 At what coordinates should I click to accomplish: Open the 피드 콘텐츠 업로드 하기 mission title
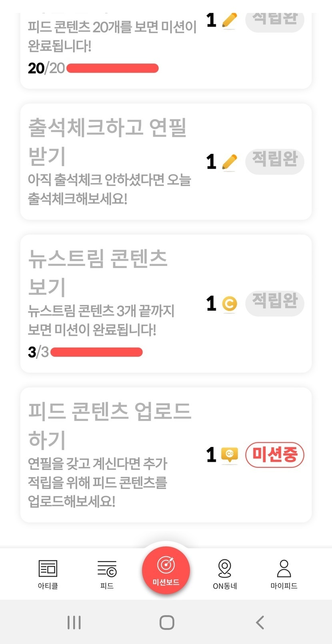pyautogui.click(x=110, y=425)
